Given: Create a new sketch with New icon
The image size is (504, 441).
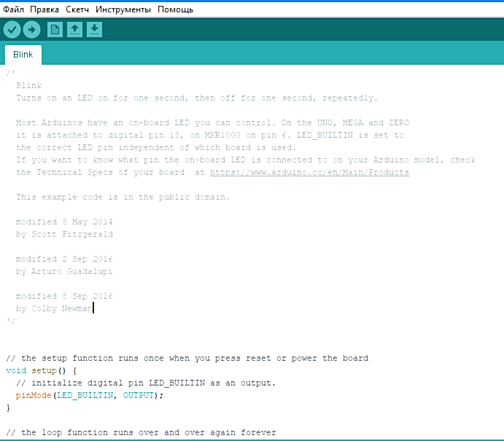Looking at the screenshot, I should pos(55,30).
